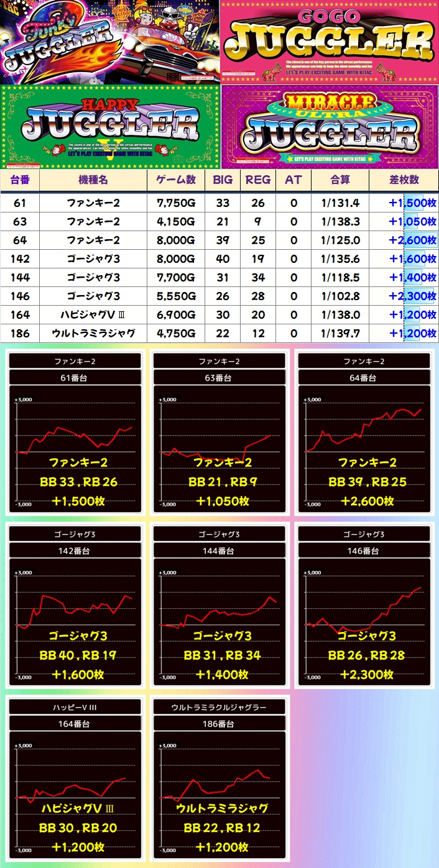Click ウルトラミラジャグ machine name in table
This screenshot has width=439, height=868.
tap(93, 333)
